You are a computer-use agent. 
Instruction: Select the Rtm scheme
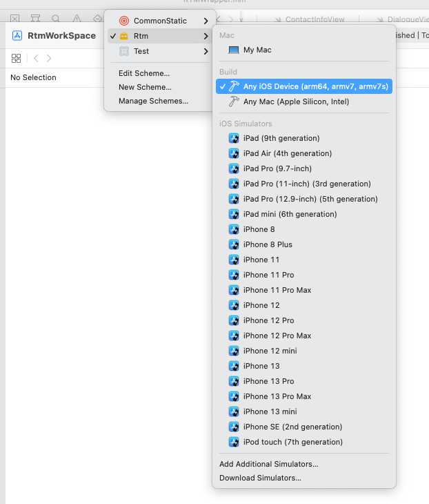coord(159,36)
